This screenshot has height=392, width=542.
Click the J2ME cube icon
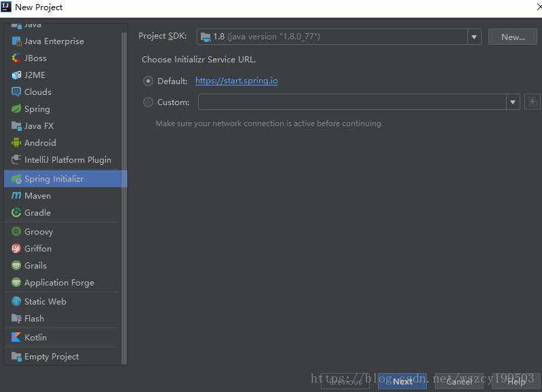point(16,75)
